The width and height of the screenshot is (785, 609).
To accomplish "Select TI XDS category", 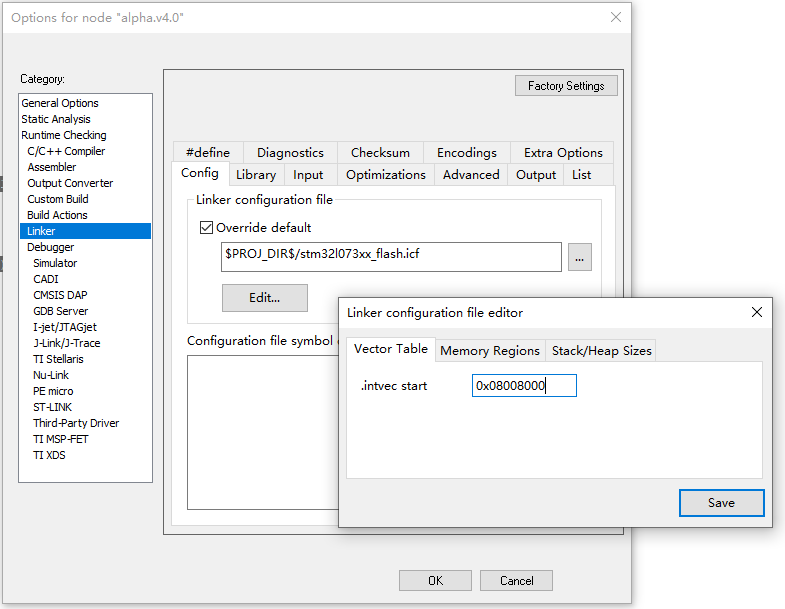I will tap(50, 456).
